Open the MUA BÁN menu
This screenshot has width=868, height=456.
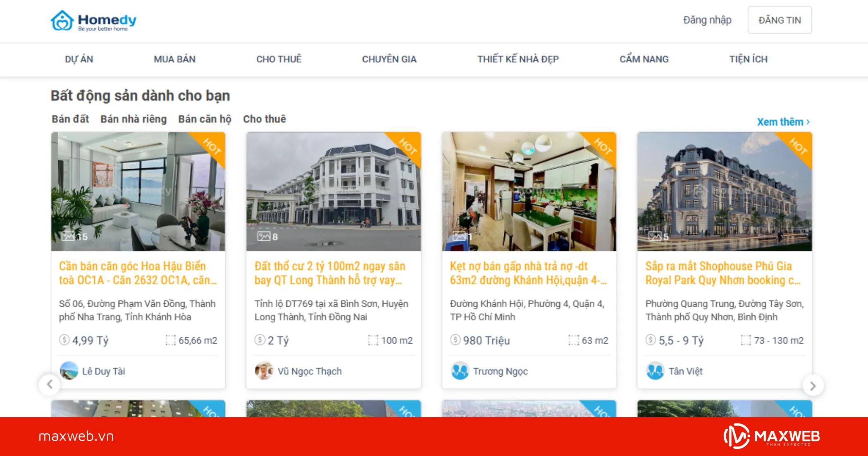pyautogui.click(x=174, y=59)
